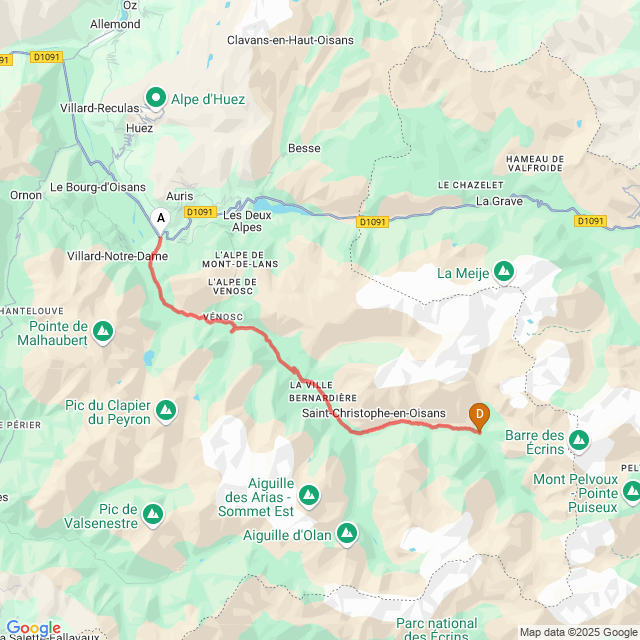Screen dimensions: 640x640
Task: Open Aiguille des Arias Sommet Est icon
Action: [x=309, y=496]
